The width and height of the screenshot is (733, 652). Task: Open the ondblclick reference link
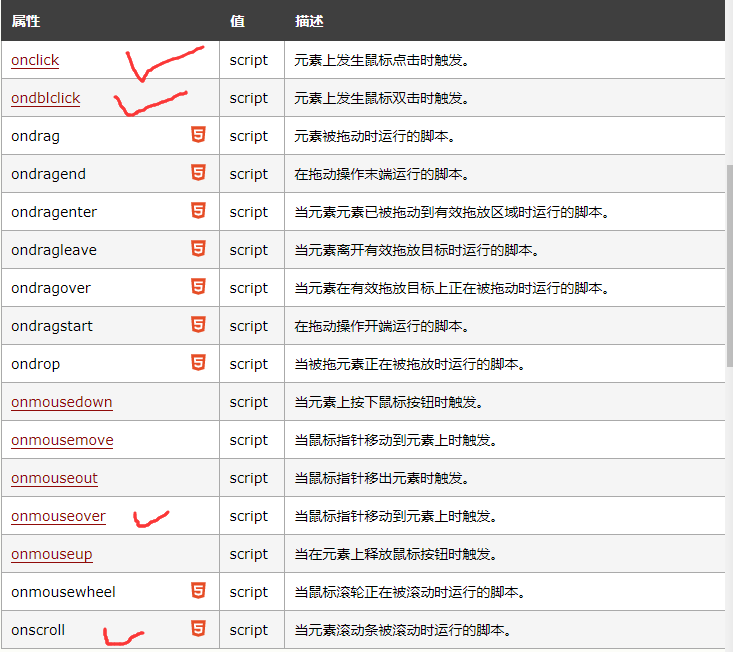coord(46,98)
